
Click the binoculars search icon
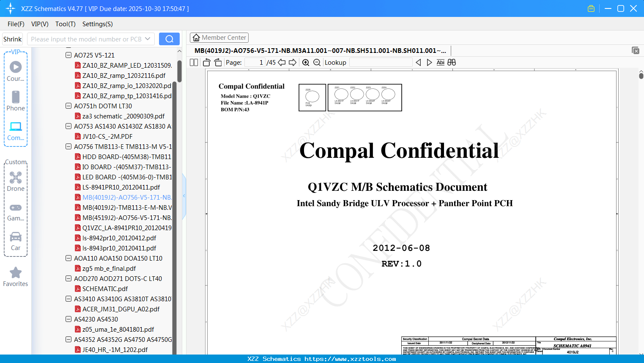[x=452, y=63]
